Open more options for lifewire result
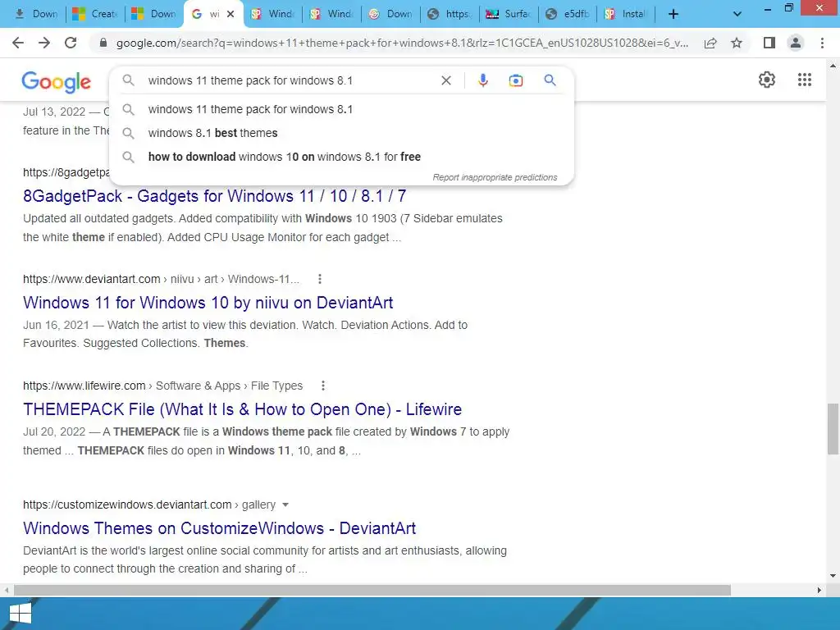The width and height of the screenshot is (840, 630). tap(323, 386)
